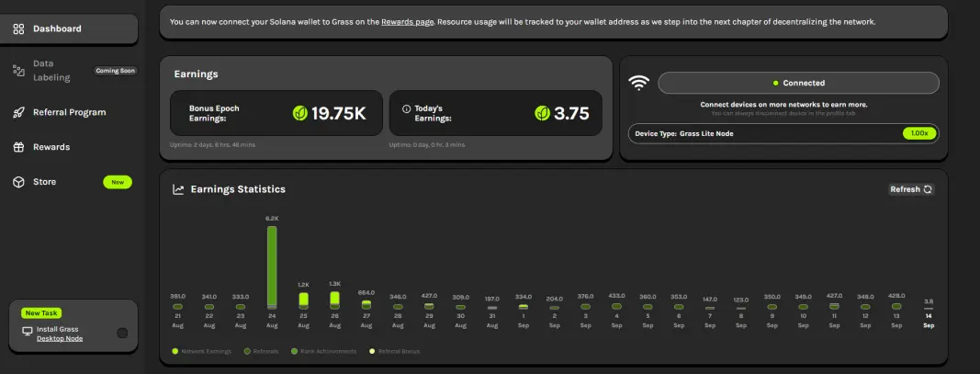Click the bonus uptime 2 days text
The width and height of the screenshot is (980, 374).
pos(212,145)
